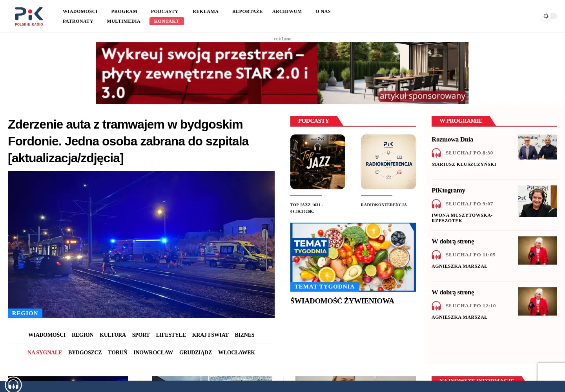
Task: Open PATRONATY menu item
Action: pyautogui.click(x=78, y=21)
